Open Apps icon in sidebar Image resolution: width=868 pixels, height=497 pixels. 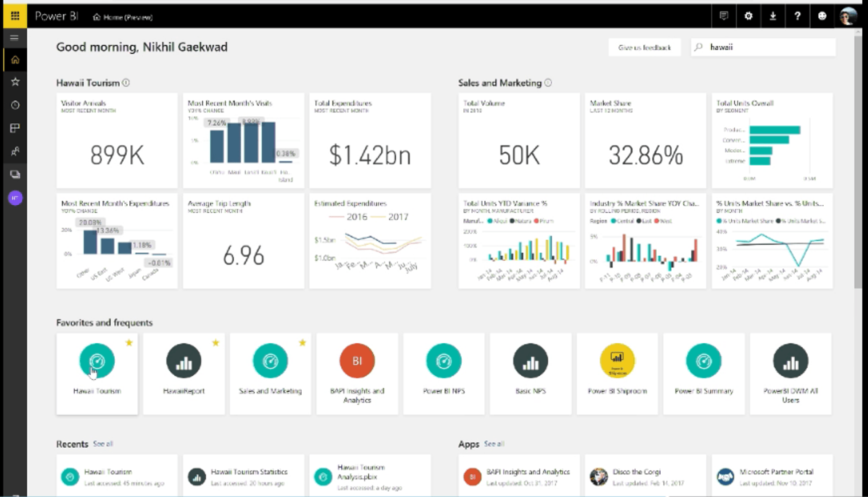click(15, 128)
